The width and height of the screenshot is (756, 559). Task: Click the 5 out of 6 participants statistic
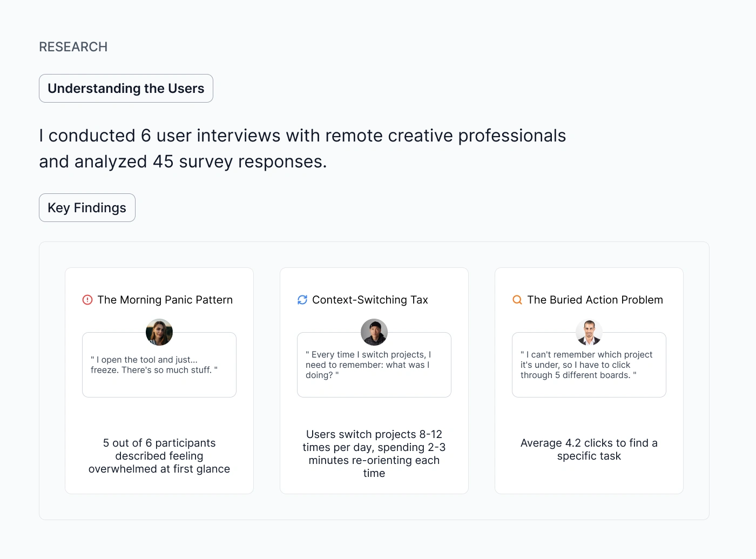(159, 456)
